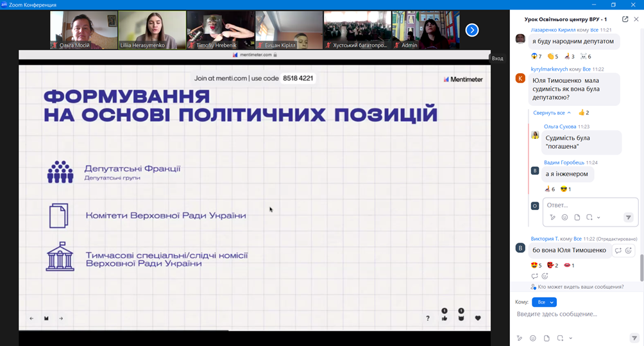Image resolution: width=644 pixels, height=346 pixels.
Task: Pop out the chat panel window
Action: click(x=625, y=19)
